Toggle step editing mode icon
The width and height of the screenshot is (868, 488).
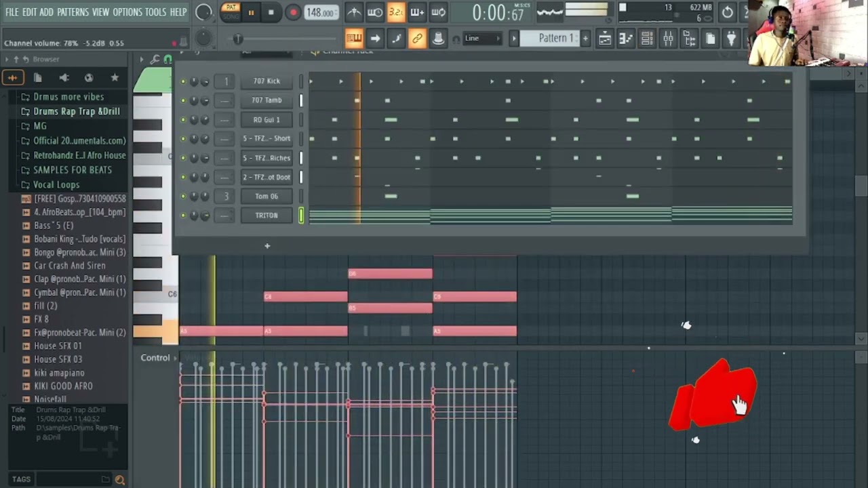click(396, 39)
